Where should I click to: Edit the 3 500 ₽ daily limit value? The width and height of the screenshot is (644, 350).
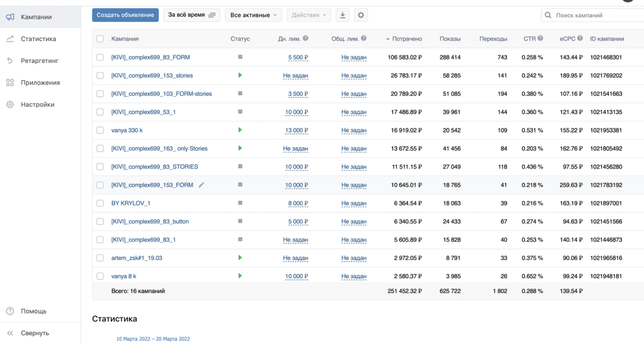pyautogui.click(x=298, y=94)
